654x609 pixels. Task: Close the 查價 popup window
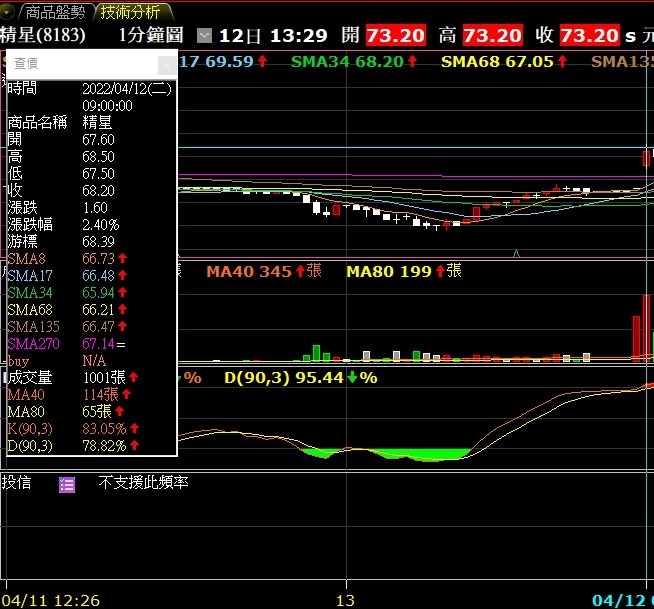point(166,63)
